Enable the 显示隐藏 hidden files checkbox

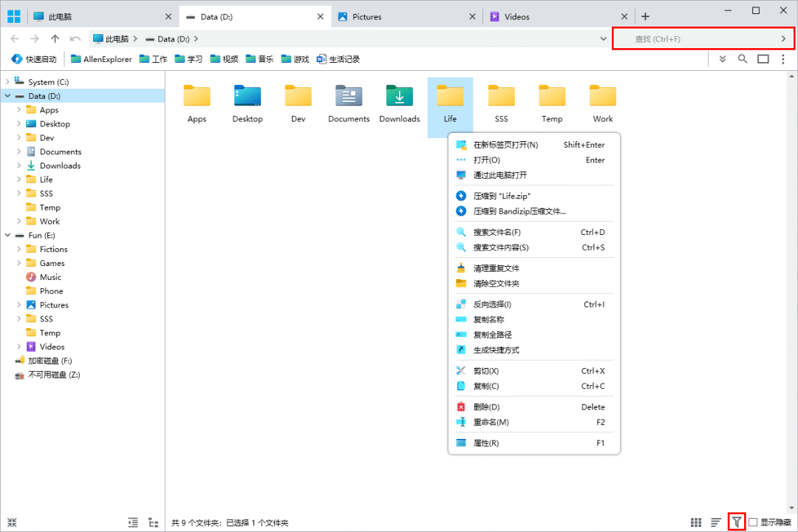coord(753,522)
